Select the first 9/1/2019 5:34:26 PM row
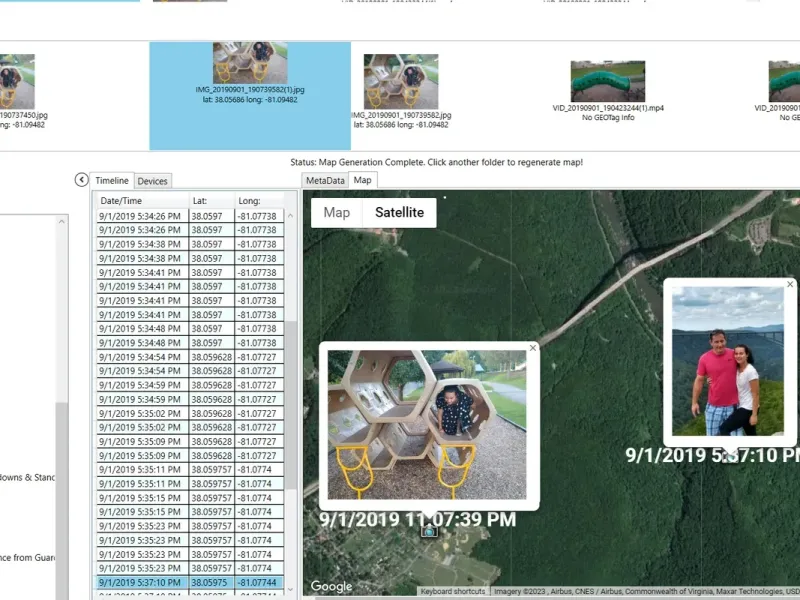 pyautogui.click(x=190, y=216)
